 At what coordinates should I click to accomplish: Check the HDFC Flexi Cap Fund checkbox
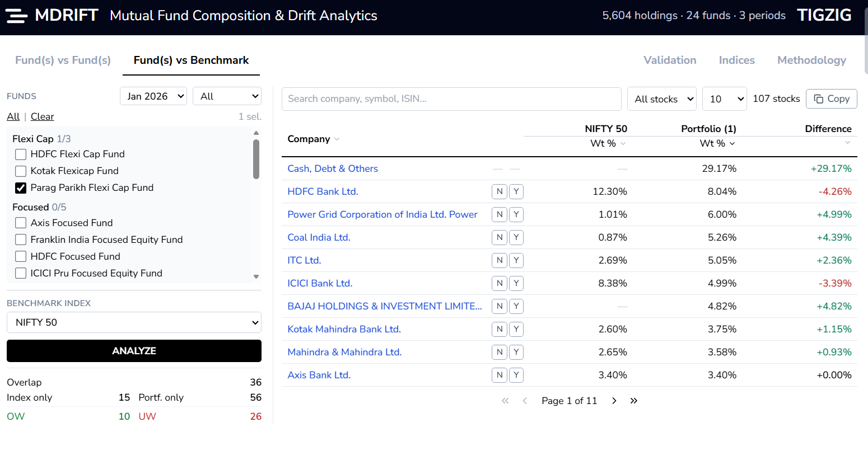tap(21, 154)
